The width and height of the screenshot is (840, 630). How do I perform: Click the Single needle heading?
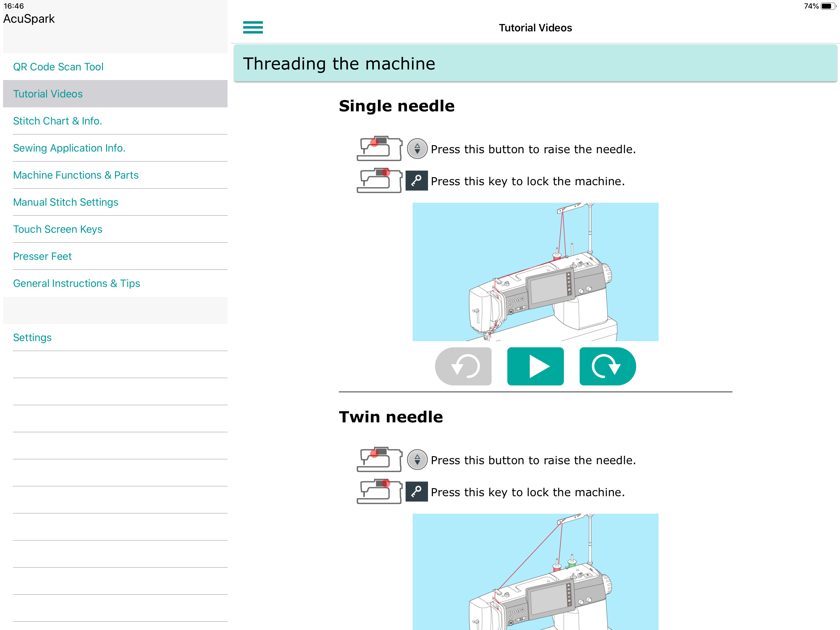396,106
